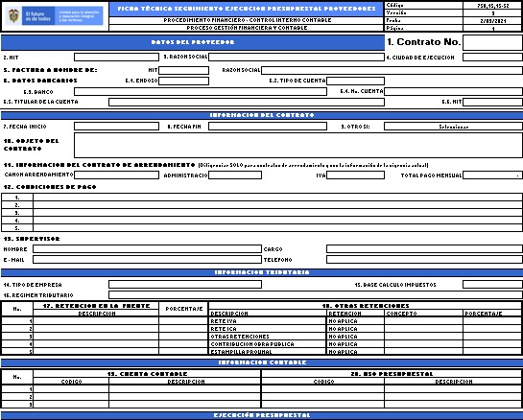Open NO APLICA cell for Otras Retenciones

pyautogui.click(x=356, y=336)
